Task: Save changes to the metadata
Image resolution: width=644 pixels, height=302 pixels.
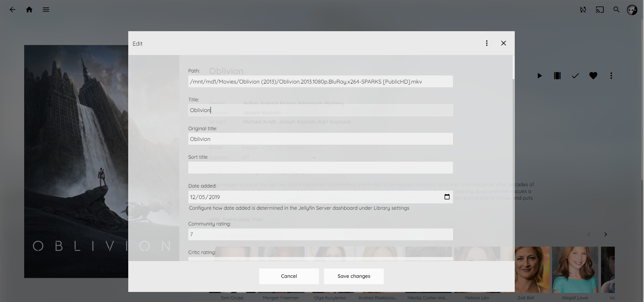Action: point(354,276)
